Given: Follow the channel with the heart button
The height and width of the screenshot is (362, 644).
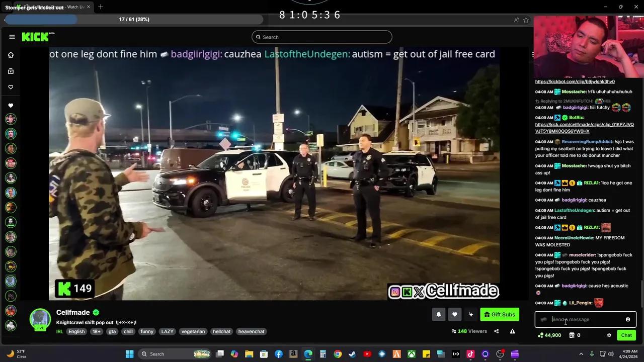Looking at the screenshot, I should point(454,314).
